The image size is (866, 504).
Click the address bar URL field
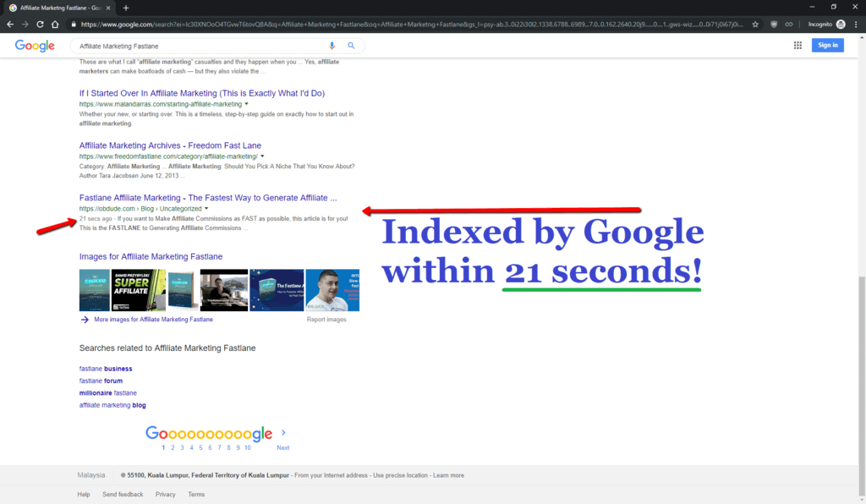pyautogui.click(x=412, y=25)
